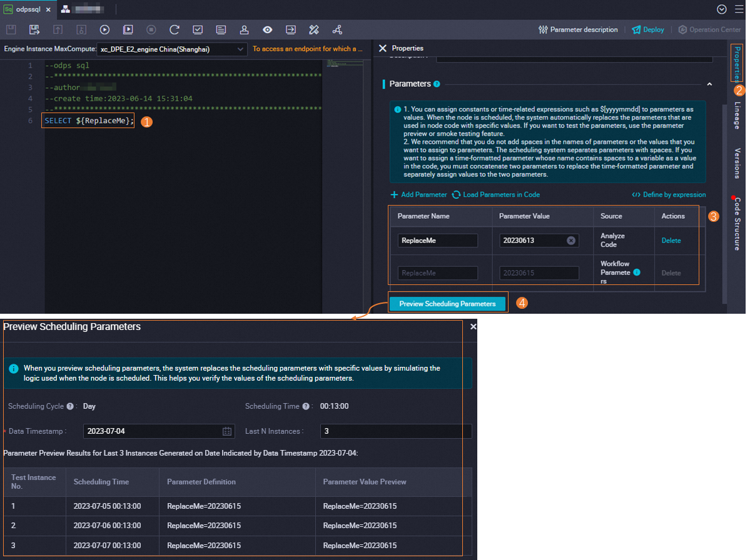750x560 pixels.
Task: Click Load Parameters in Code
Action: point(496,194)
